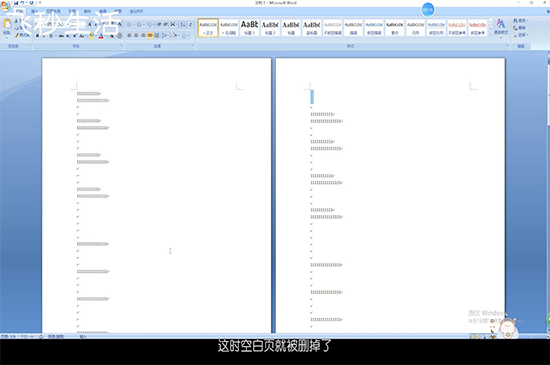The width and height of the screenshot is (550, 365).
Task: Click the Save icon in quick access toolbar
Action: pos(16,3)
